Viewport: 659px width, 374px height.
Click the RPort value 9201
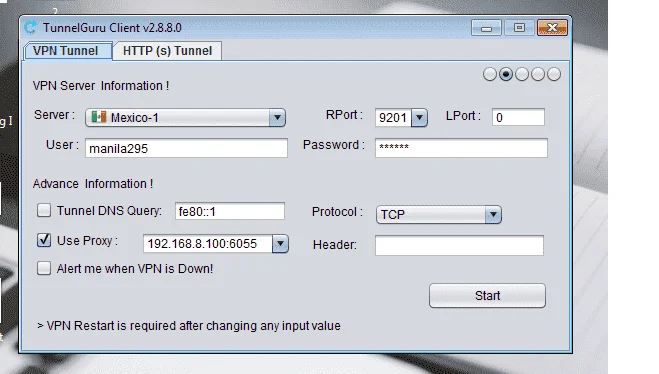click(x=393, y=118)
